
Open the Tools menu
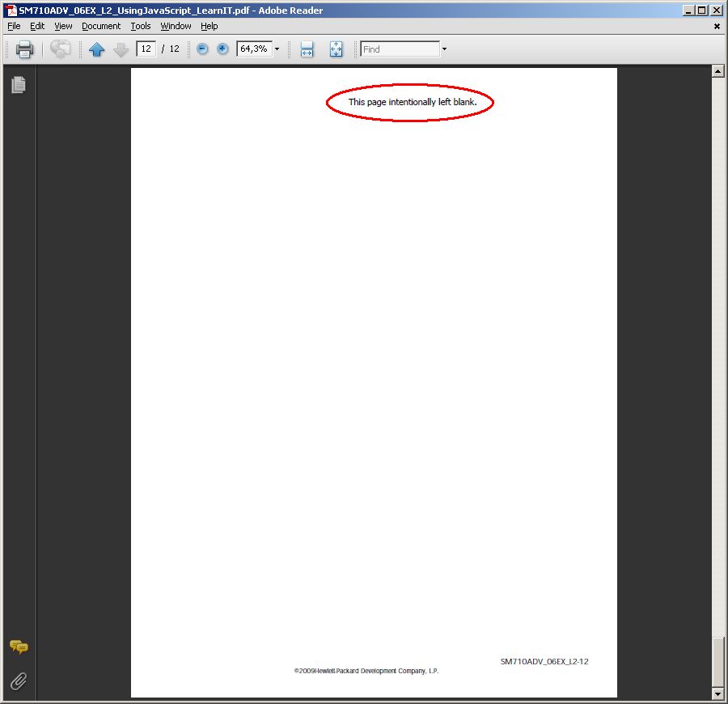coord(140,26)
